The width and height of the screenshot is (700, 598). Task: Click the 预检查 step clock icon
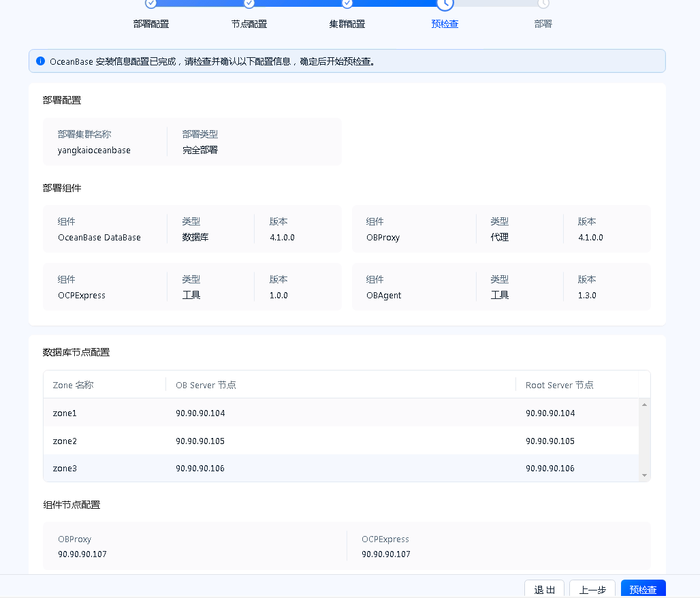click(x=445, y=3)
